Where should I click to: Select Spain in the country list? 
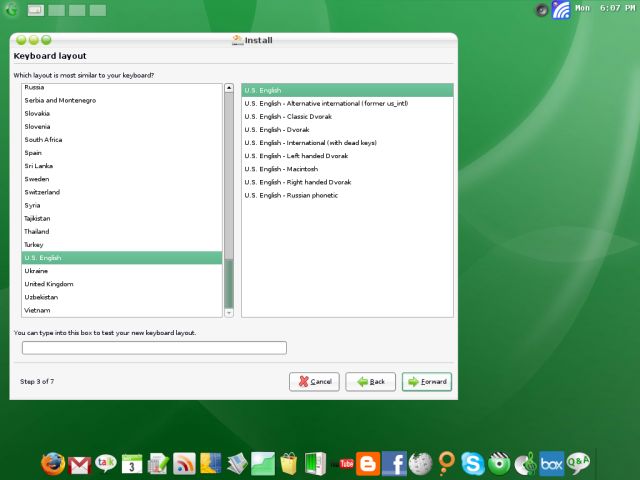tap(122, 153)
